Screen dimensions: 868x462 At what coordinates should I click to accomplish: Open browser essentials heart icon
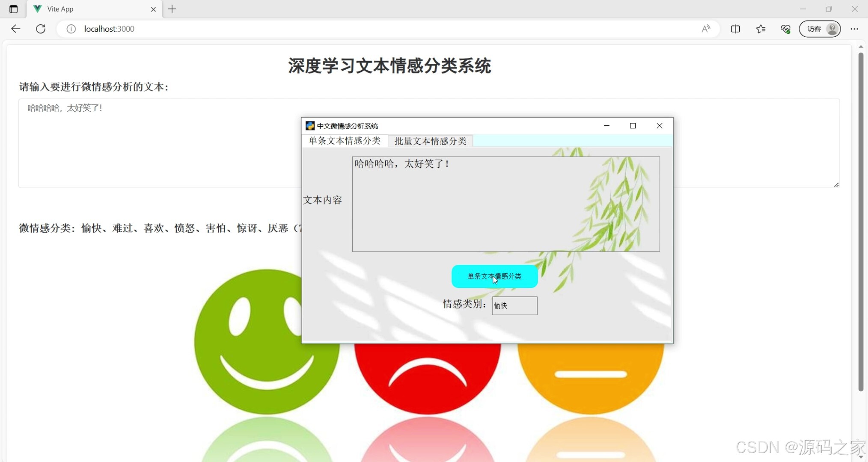click(785, 29)
